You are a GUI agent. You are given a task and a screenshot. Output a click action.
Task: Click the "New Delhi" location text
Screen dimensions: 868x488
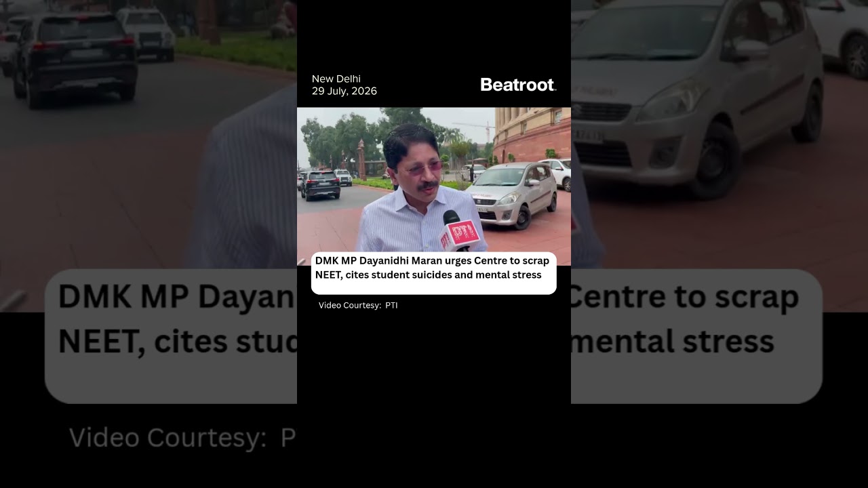click(x=336, y=79)
